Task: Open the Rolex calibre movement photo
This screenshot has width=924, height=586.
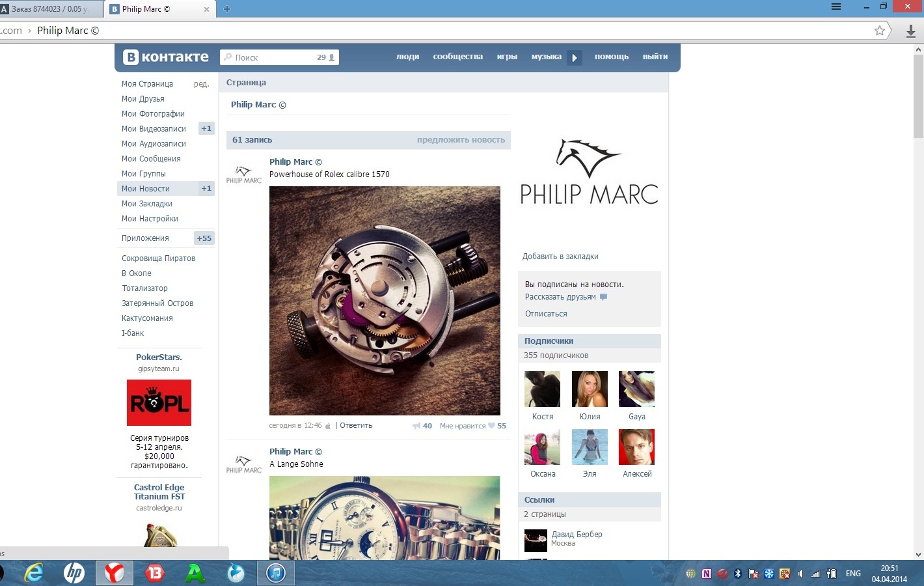Action: (x=385, y=301)
